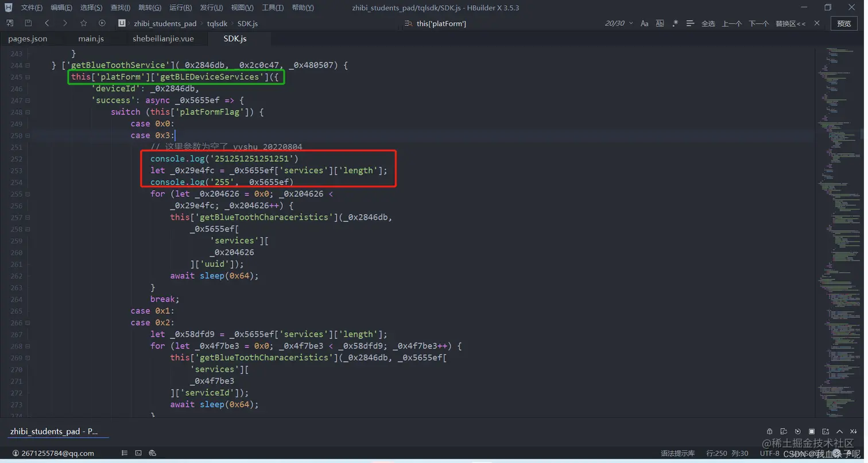Screen dimensions: 868x463
Task: Jump to next match with 下一个
Action: pyautogui.click(x=758, y=24)
